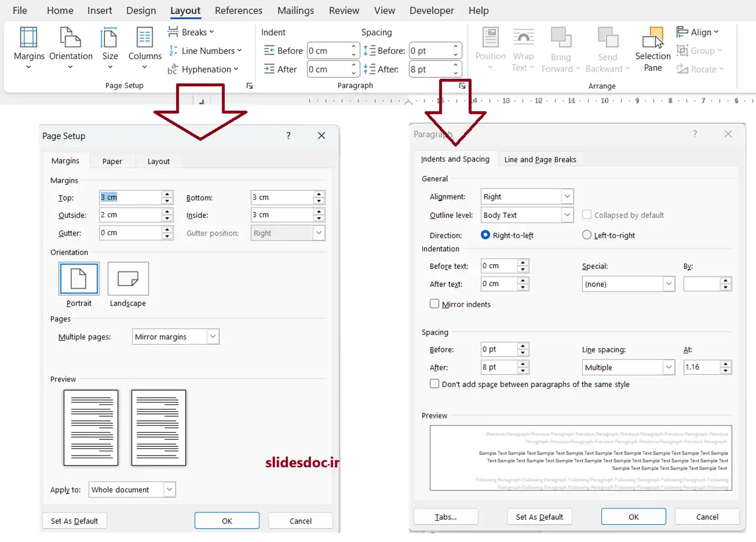This screenshot has width=756, height=542.
Task: Enable Collapsed by default checkbox
Action: coord(586,215)
